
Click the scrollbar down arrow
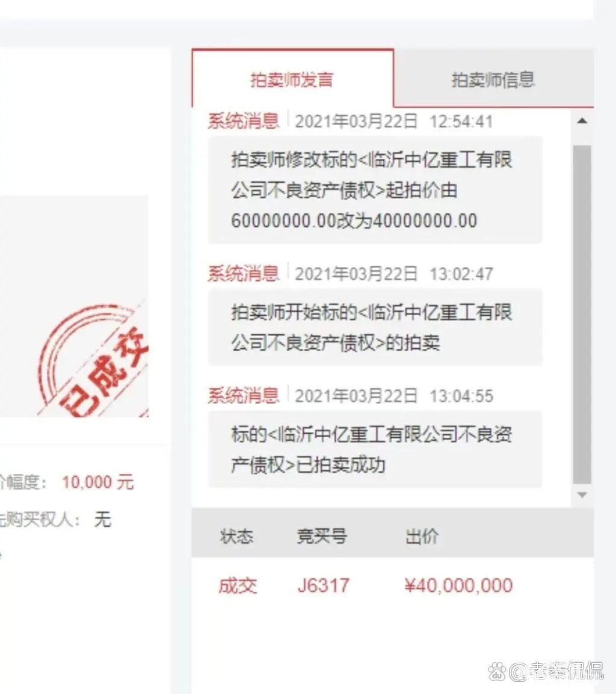tap(582, 494)
